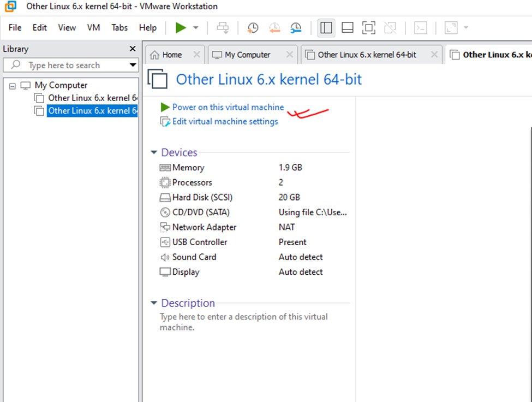This screenshot has width=532, height=402.
Task: Select My Computer in the library tree
Action: click(x=61, y=85)
